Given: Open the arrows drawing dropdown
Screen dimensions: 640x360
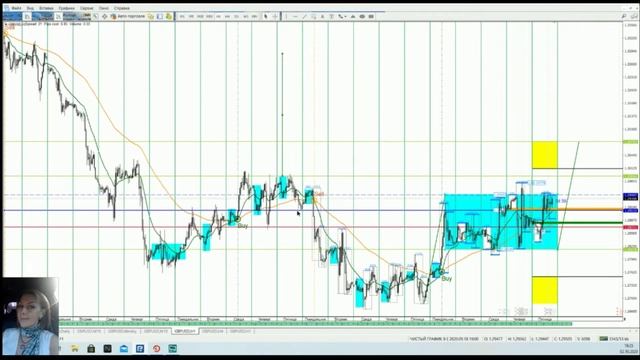Looking at the screenshot, I should click(x=342, y=16).
